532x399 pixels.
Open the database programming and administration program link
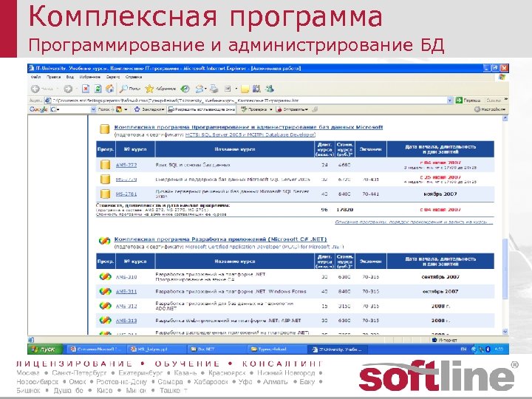[248, 127]
